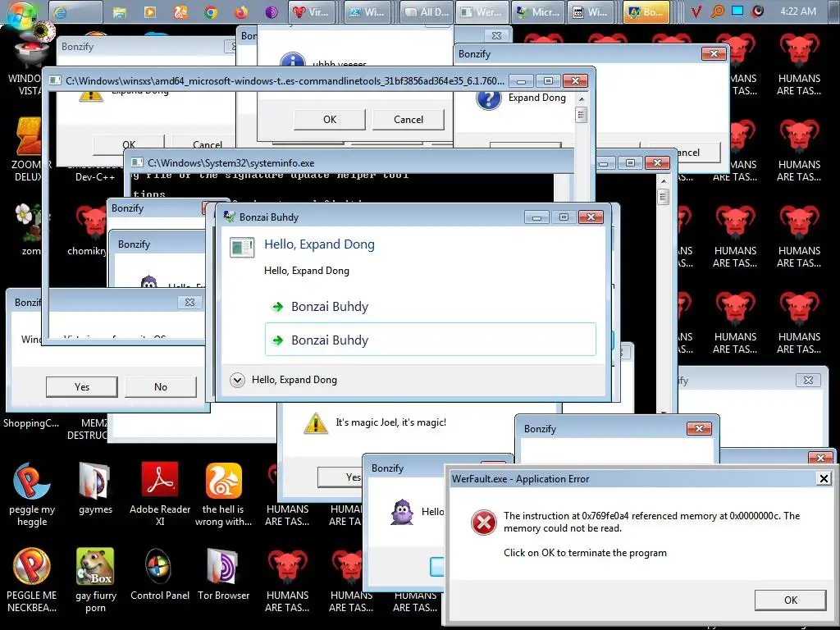The height and width of the screenshot is (630, 840).
Task: Select the 'peggle my heggle' desktop icon
Action: tap(32, 494)
